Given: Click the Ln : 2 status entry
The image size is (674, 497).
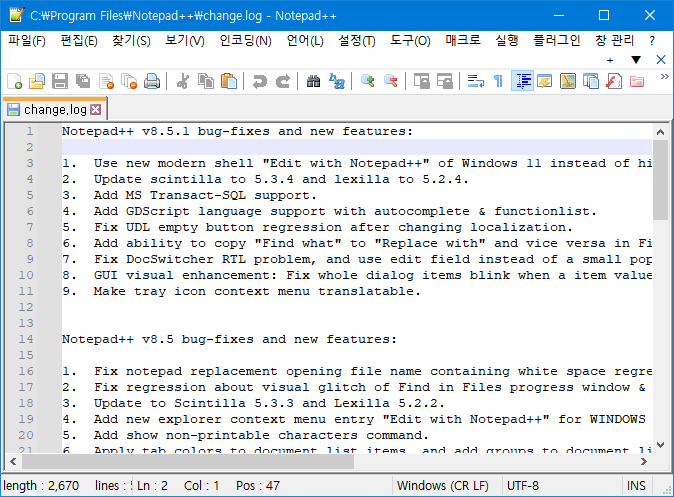Looking at the screenshot, I should [152, 486].
